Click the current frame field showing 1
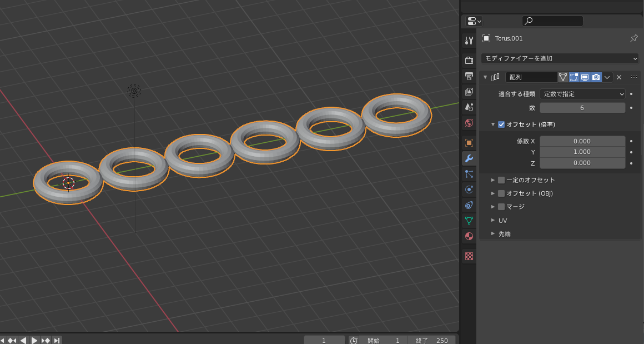The width and height of the screenshot is (644, 344). (324, 340)
